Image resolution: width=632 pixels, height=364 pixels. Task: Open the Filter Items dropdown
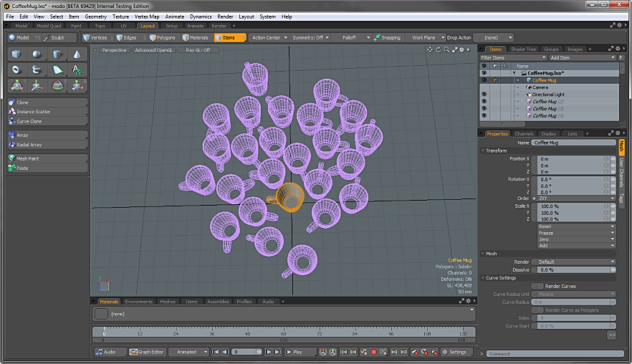click(x=513, y=57)
